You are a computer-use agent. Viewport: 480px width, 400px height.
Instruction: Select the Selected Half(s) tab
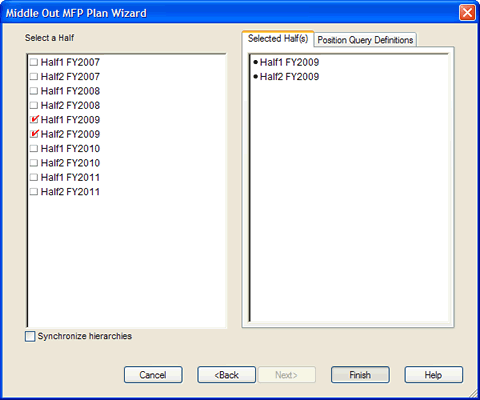point(278,39)
